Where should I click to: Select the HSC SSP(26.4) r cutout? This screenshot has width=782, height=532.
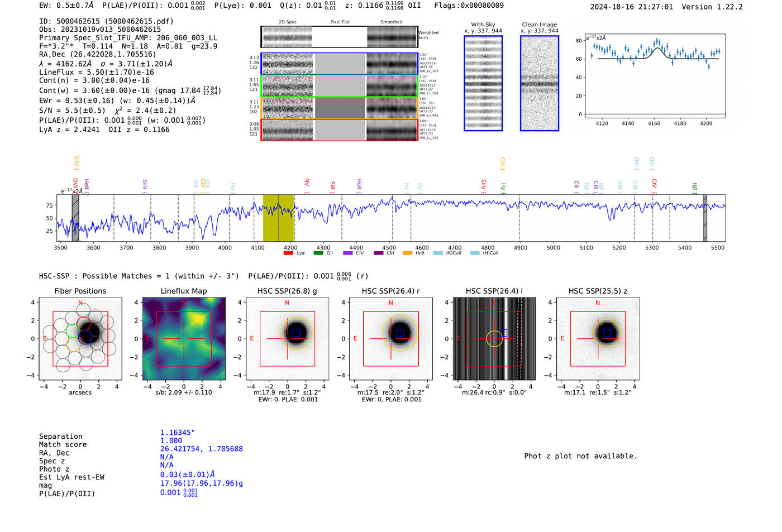[x=391, y=339]
